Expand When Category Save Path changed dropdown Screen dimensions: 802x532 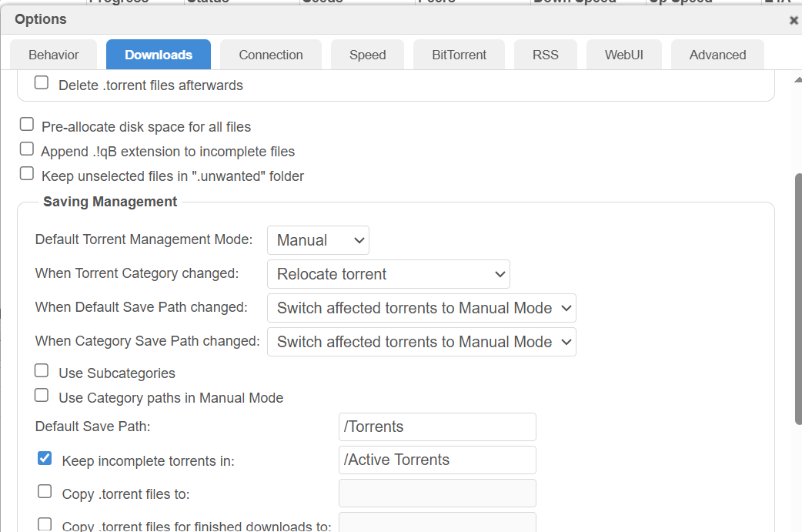pyautogui.click(x=421, y=342)
